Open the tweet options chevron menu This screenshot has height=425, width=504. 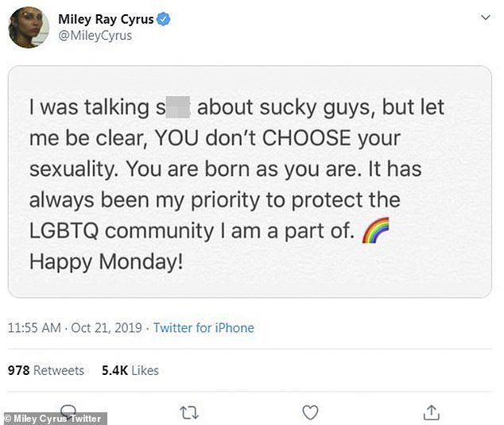(486, 17)
